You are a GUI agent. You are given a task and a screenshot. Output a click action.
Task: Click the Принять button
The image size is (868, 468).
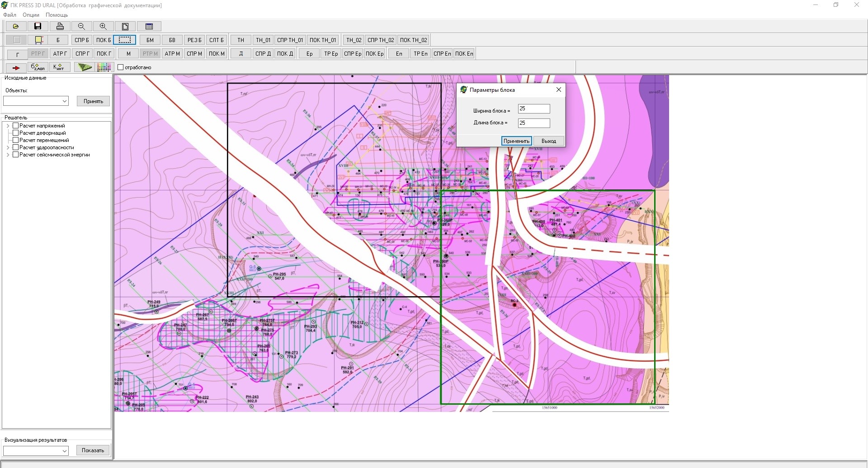point(93,101)
